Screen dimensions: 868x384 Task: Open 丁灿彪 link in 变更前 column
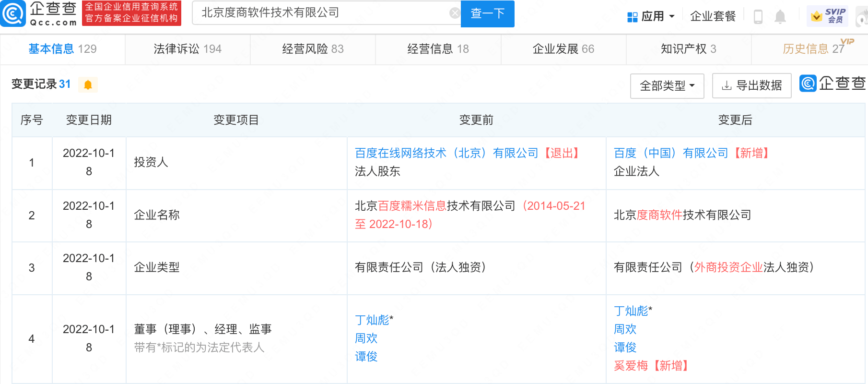[x=372, y=320]
